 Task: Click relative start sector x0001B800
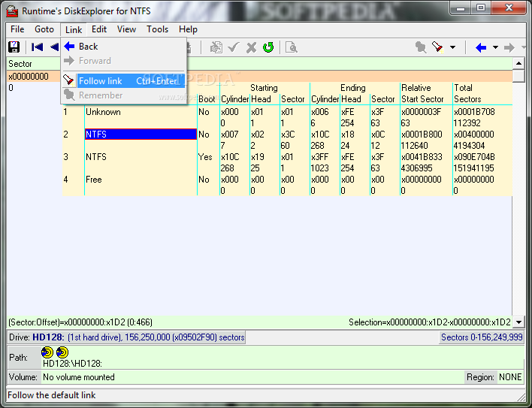[x=422, y=134]
